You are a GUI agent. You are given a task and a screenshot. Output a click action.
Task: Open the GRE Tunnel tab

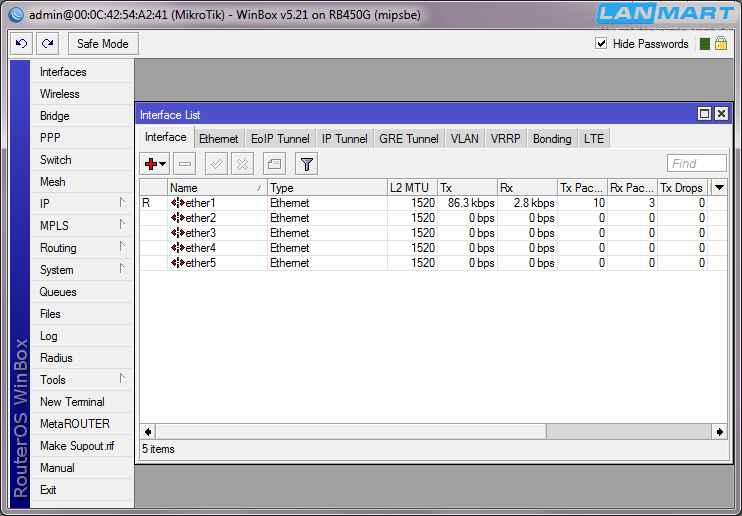pyautogui.click(x=409, y=139)
